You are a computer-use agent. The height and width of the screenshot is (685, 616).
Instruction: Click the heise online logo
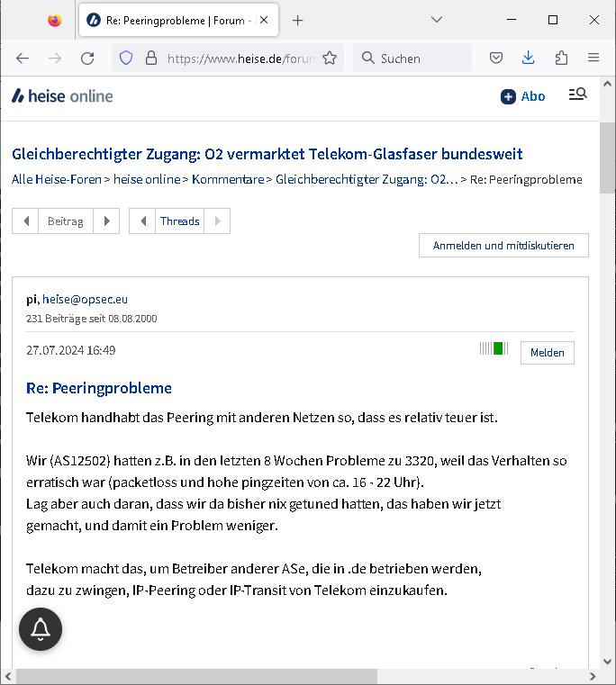click(x=62, y=96)
